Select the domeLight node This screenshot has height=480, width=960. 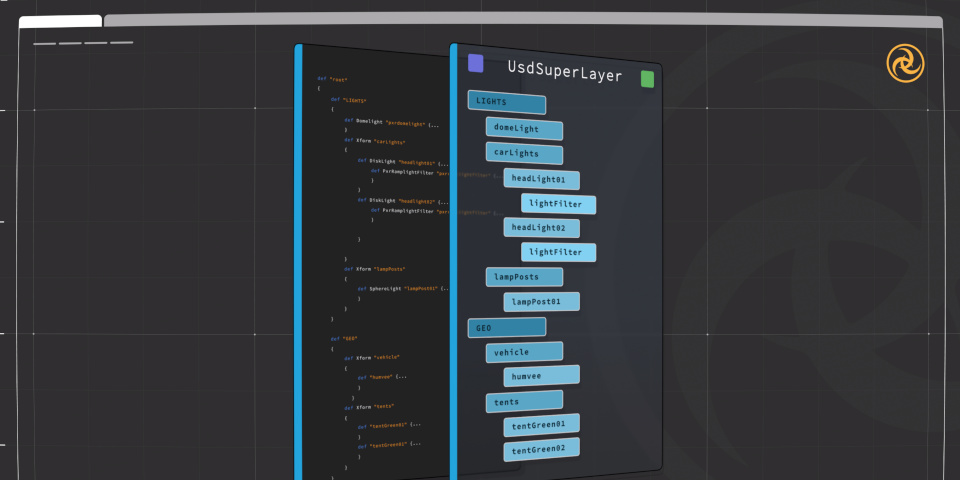pos(524,129)
